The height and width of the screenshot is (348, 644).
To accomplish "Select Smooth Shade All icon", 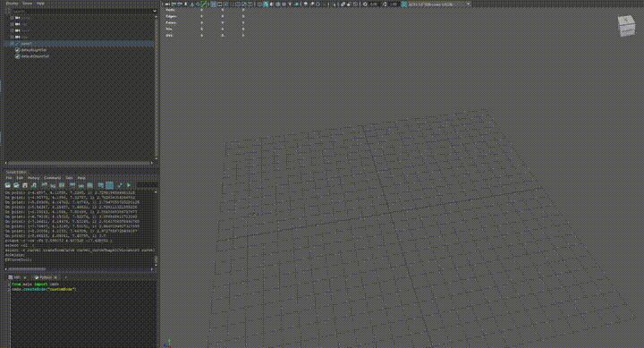I will [x=266, y=4].
